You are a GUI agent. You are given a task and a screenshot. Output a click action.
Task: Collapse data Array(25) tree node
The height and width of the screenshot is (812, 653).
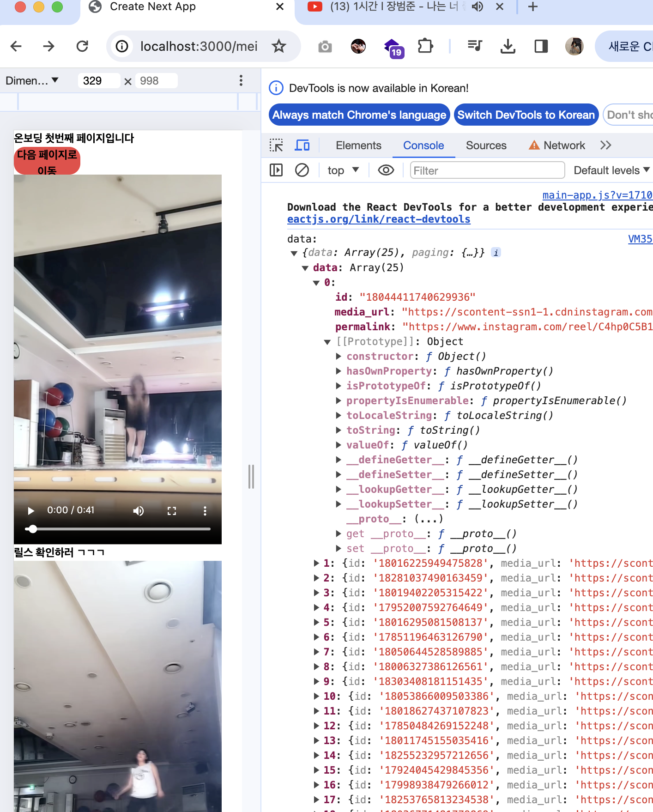click(x=305, y=268)
